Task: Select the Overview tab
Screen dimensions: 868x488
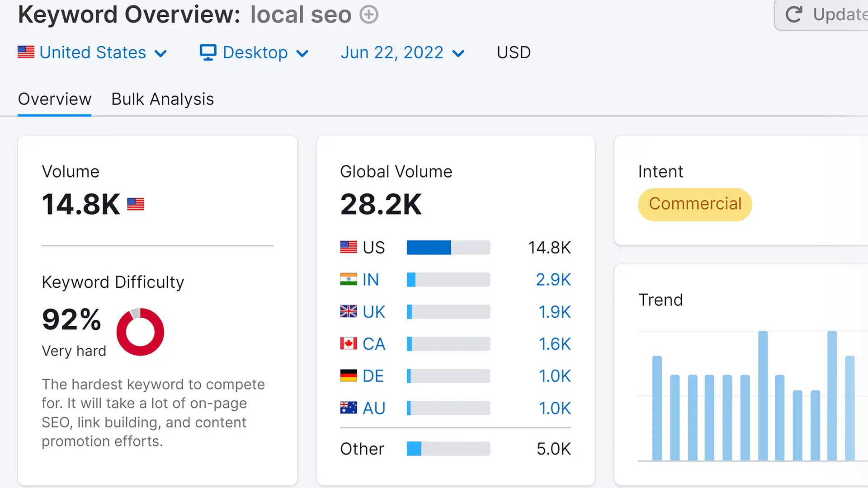Action: (55, 99)
